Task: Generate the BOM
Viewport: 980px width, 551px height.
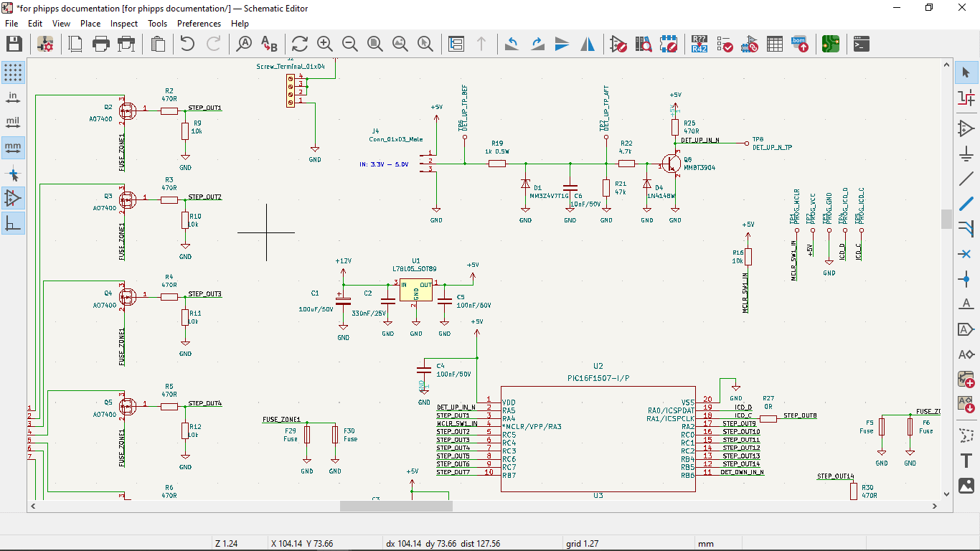Action: [x=799, y=44]
